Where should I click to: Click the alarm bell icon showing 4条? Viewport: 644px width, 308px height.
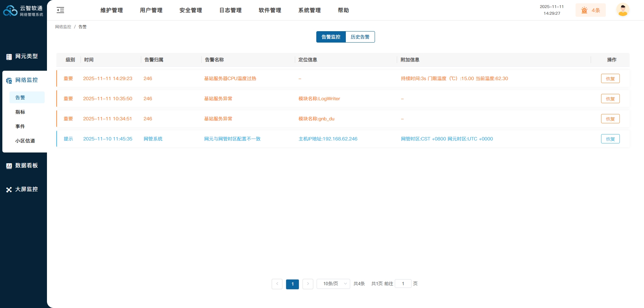[x=585, y=10]
